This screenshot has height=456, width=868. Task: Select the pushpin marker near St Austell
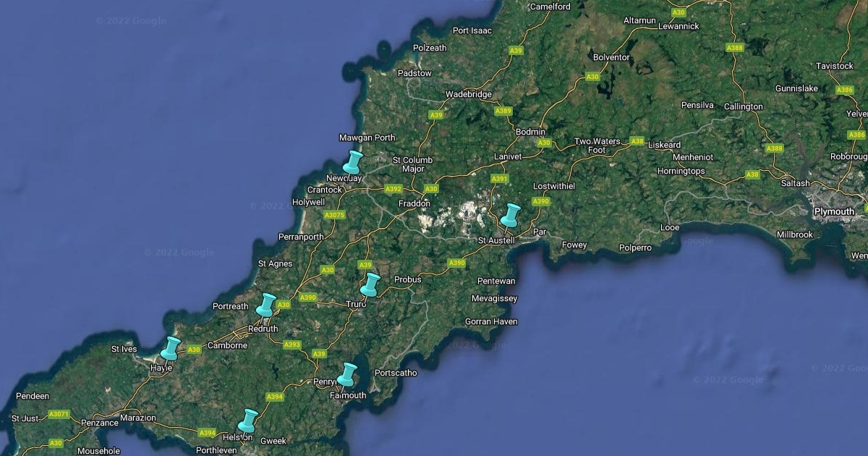pos(511,215)
